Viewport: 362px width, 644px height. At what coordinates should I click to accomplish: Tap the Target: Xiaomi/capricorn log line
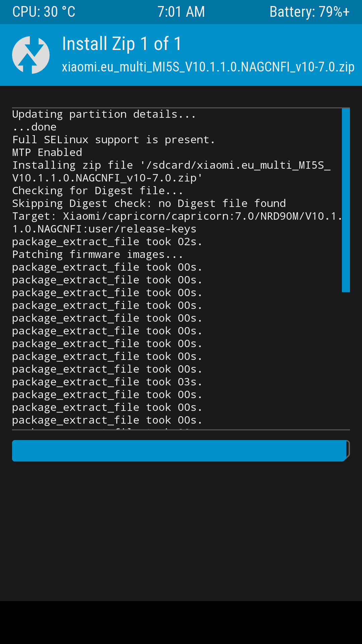pos(177,216)
